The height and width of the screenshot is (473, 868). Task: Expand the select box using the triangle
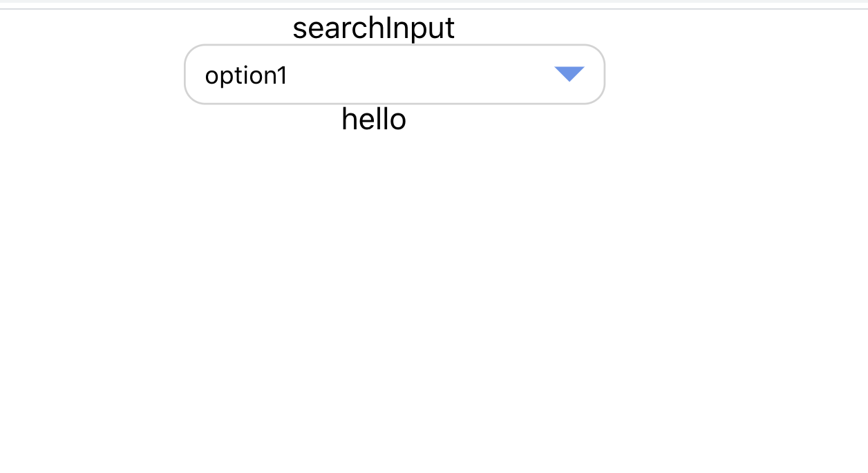pos(569,74)
